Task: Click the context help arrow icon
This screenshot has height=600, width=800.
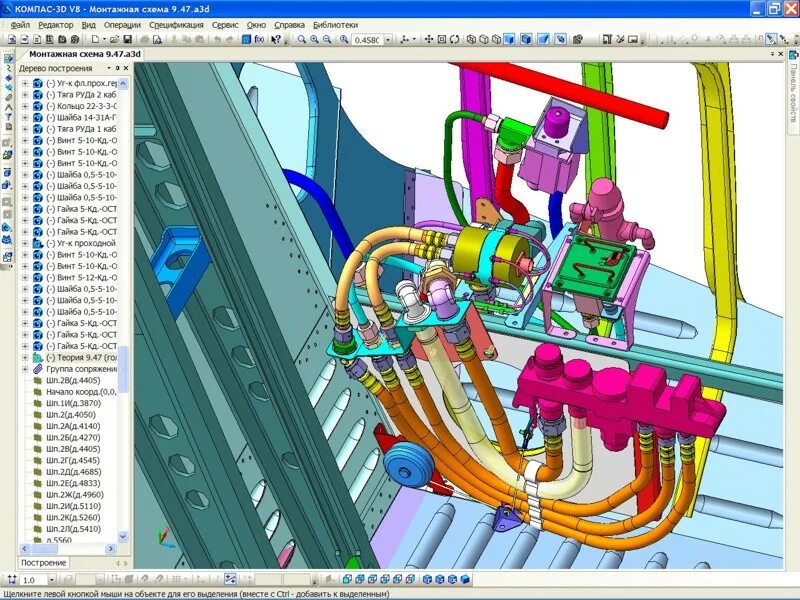Action: [x=277, y=39]
